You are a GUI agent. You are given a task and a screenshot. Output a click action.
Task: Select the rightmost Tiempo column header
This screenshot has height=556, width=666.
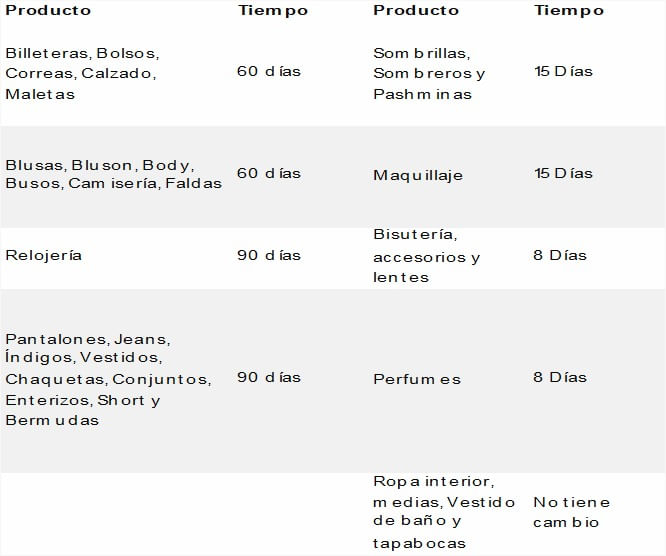[x=569, y=10]
